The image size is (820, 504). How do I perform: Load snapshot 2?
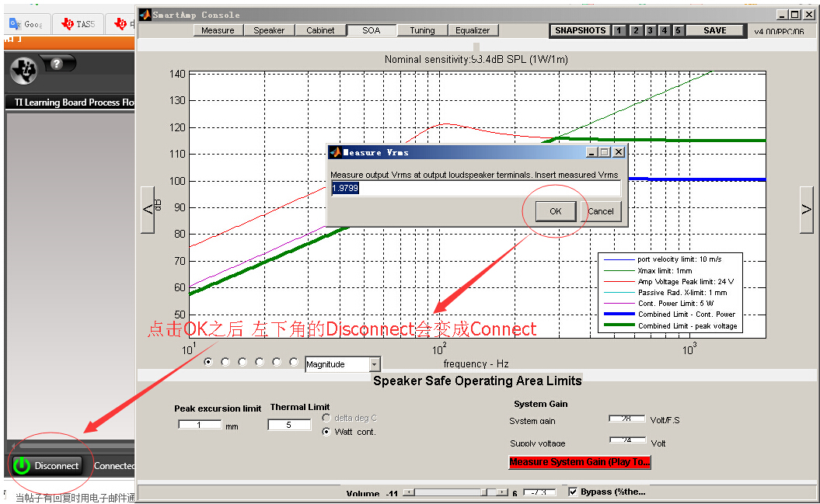[636, 31]
